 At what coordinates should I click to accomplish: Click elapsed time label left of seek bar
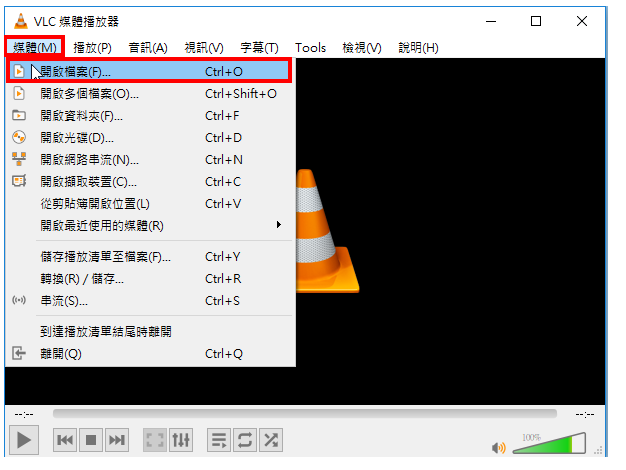pyautogui.click(x=24, y=414)
